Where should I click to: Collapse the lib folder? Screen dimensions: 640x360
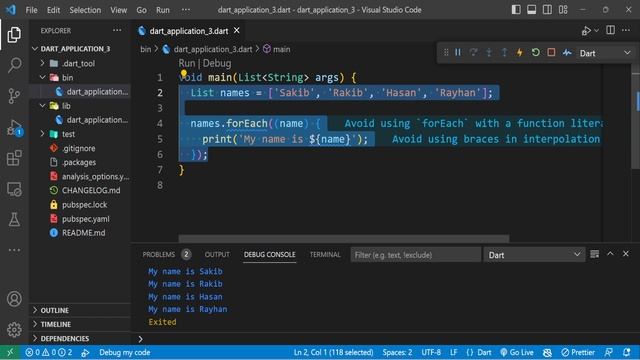[42, 106]
